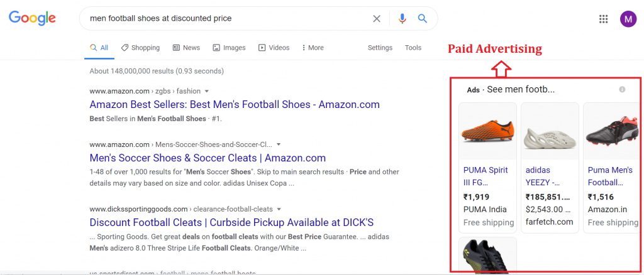This screenshot has width=644, height=275.
Task: Open the Tools options
Action: (413, 48)
